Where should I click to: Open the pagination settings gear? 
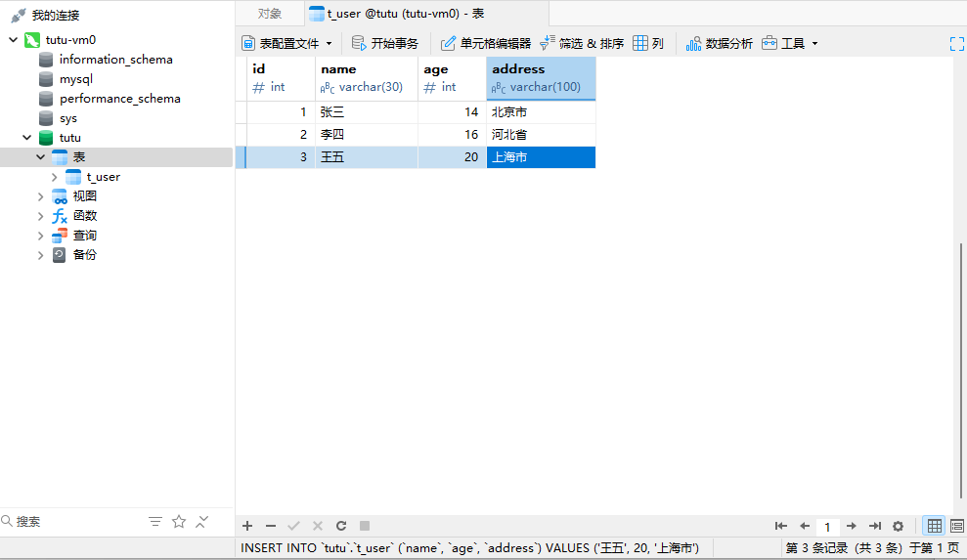point(898,526)
